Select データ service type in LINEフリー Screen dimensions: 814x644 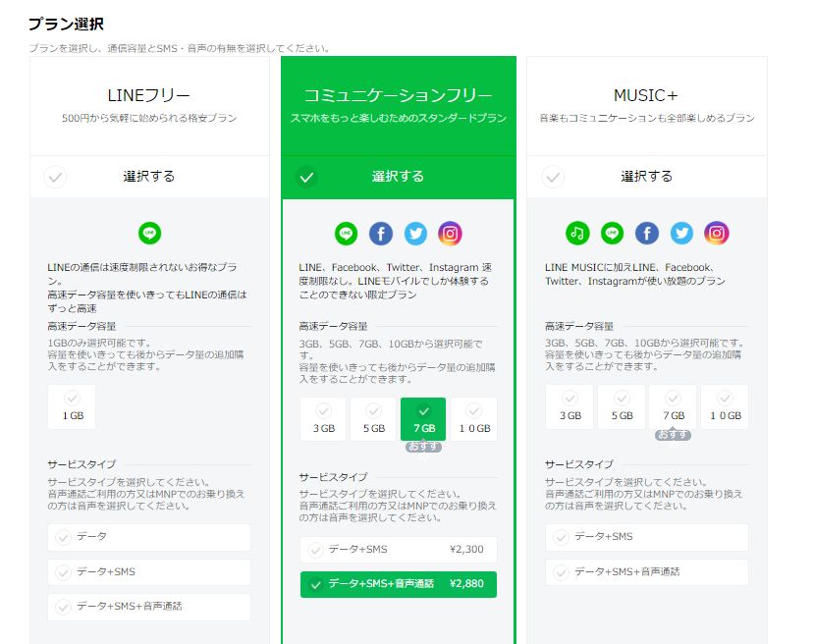click(x=149, y=537)
